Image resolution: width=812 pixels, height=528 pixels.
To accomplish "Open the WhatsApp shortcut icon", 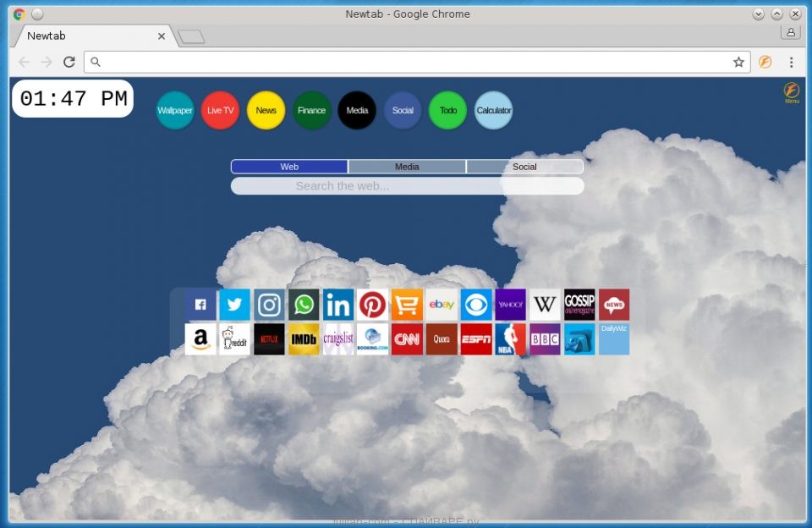I will (304, 305).
